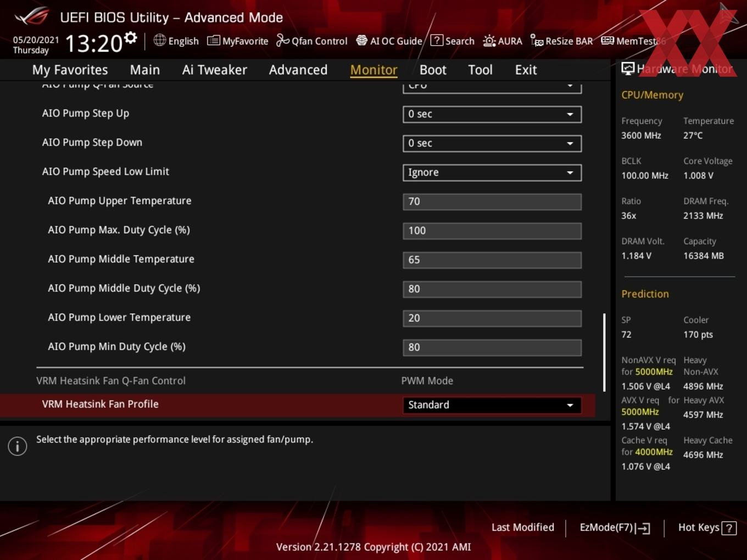Toggle ReSize BAR icon
Screen dimensions: 747x560
pos(537,41)
